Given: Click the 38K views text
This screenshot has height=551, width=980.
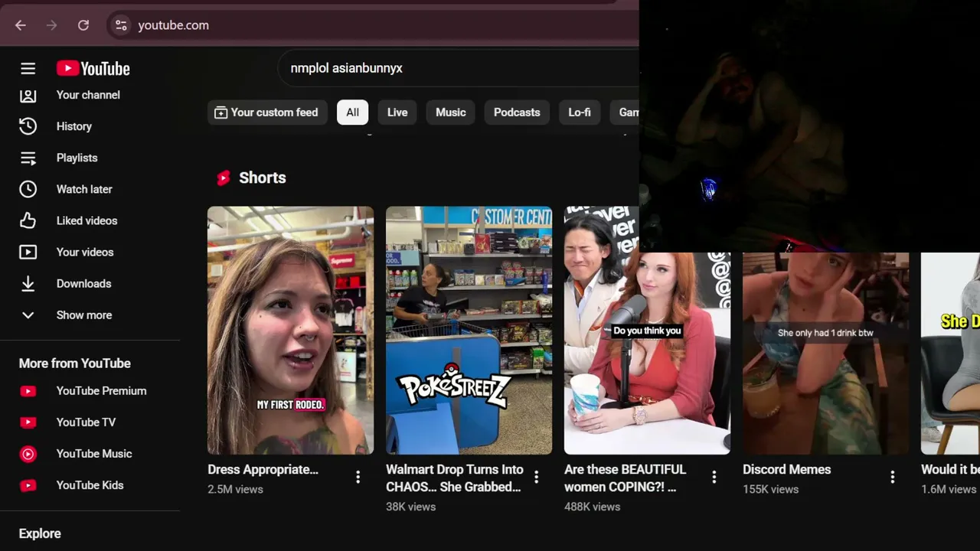Looking at the screenshot, I should coord(411,507).
